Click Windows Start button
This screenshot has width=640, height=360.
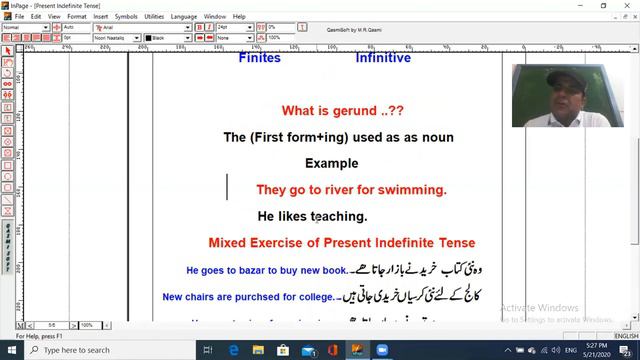pyautogui.click(x=12, y=350)
